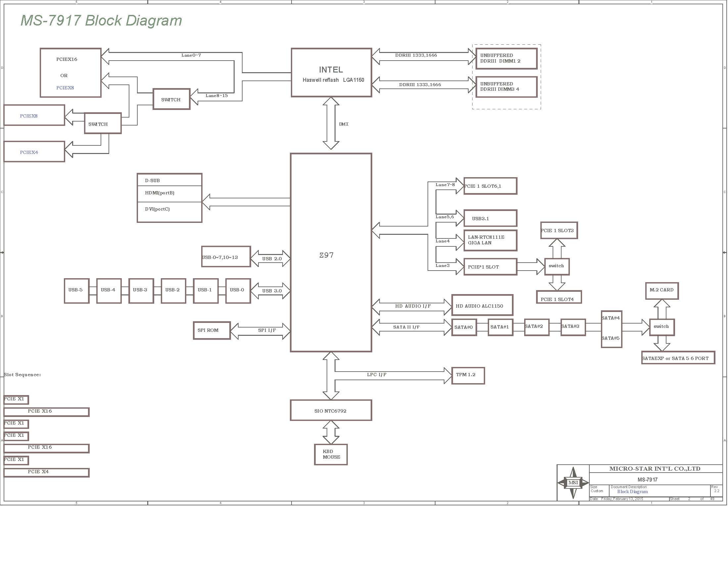Select the "SATA#2" port block
This screenshot has height=563, width=728.
(537, 328)
